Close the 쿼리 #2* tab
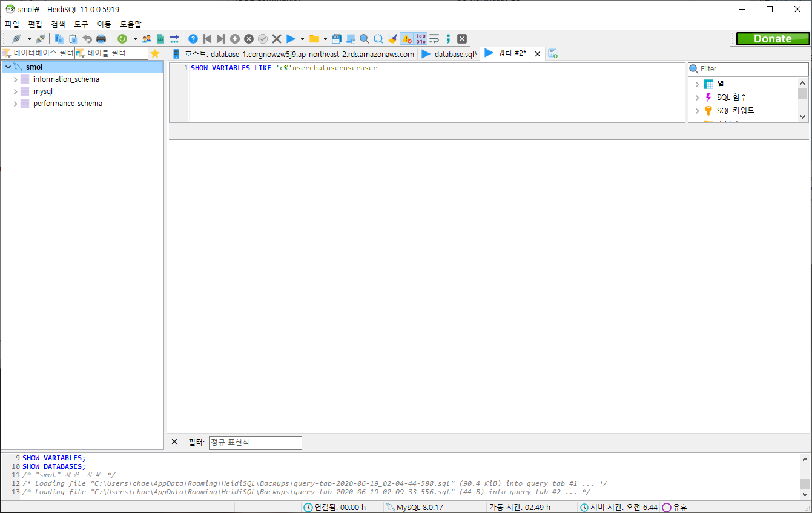The image size is (812, 513). pos(538,54)
